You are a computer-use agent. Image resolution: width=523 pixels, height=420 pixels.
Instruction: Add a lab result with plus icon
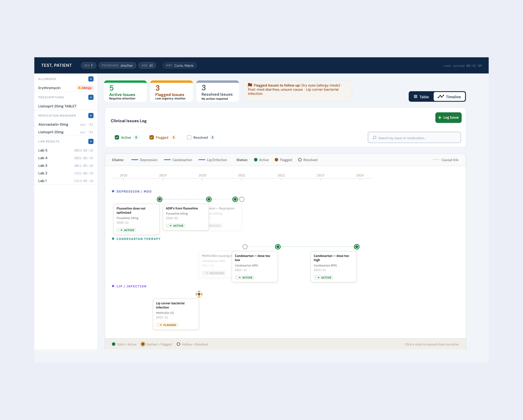tap(91, 141)
